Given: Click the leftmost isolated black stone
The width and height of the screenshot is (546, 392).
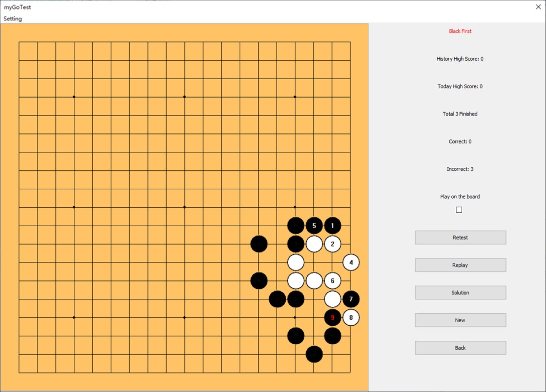Looking at the screenshot, I should 259,244.
